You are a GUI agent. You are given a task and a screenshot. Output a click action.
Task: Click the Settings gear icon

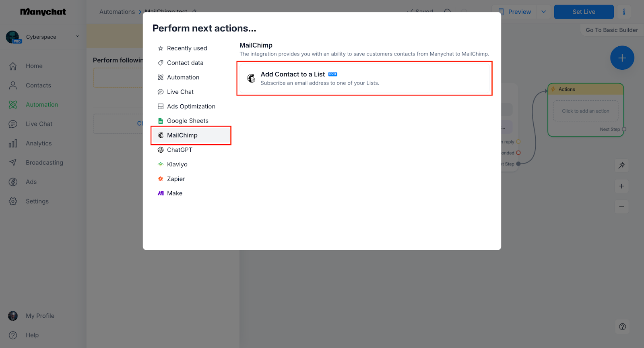click(13, 201)
